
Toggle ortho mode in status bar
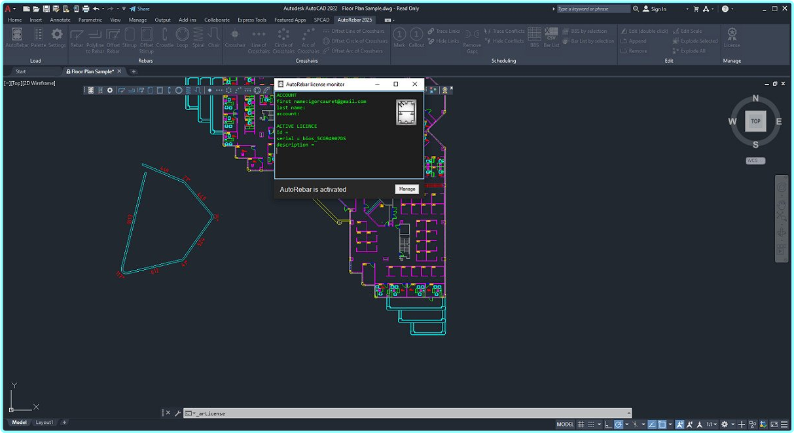click(x=608, y=424)
